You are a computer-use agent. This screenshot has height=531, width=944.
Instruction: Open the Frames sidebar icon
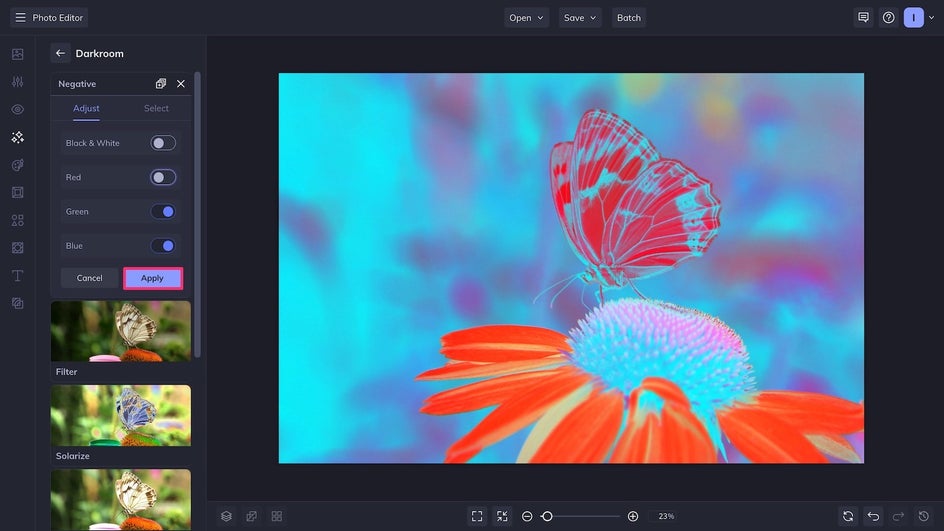pyautogui.click(x=17, y=193)
